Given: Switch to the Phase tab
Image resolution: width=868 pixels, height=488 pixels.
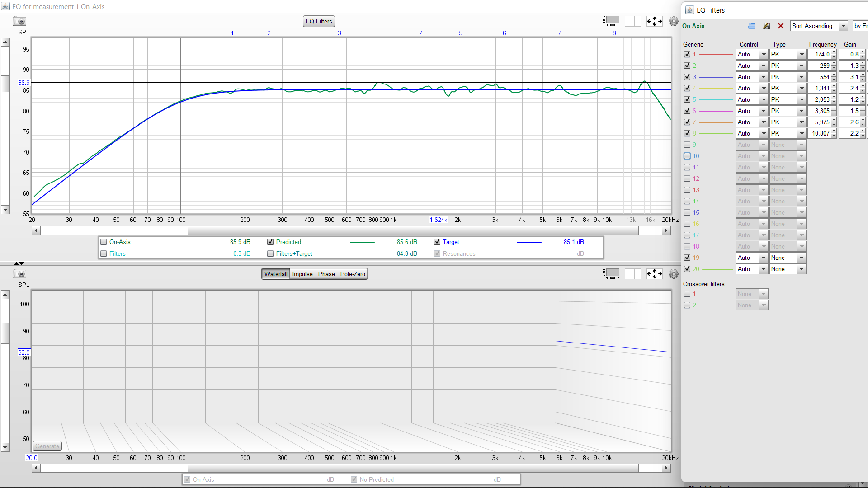Looking at the screenshot, I should coord(326,274).
